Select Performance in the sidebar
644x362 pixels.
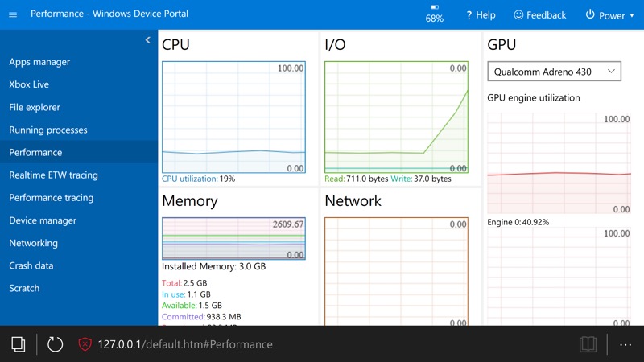coord(79,152)
